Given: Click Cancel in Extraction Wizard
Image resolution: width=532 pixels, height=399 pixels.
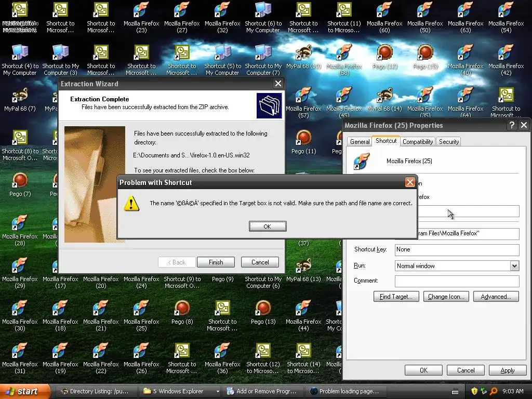Looking at the screenshot, I should pyautogui.click(x=260, y=262).
